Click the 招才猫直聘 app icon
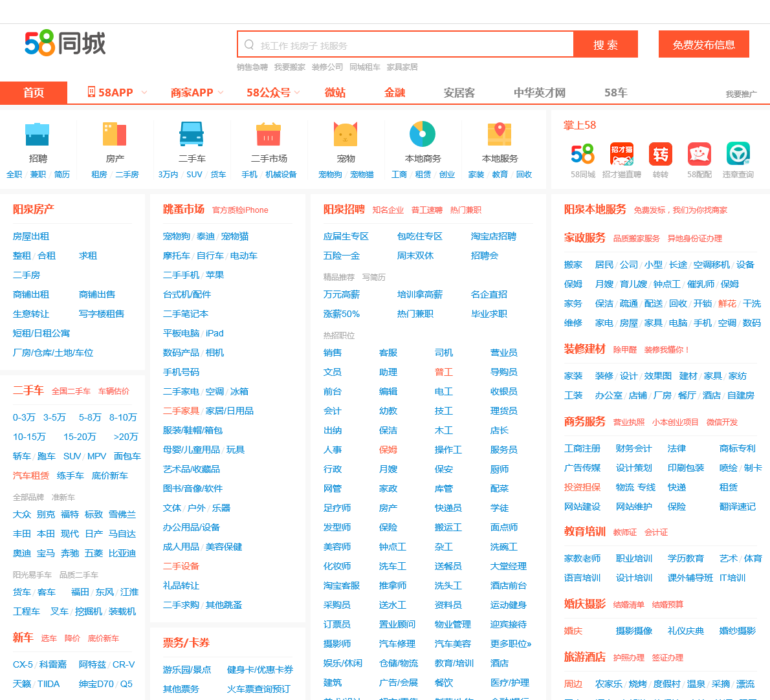This screenshot has width=770, height=700. click(622, 155)
